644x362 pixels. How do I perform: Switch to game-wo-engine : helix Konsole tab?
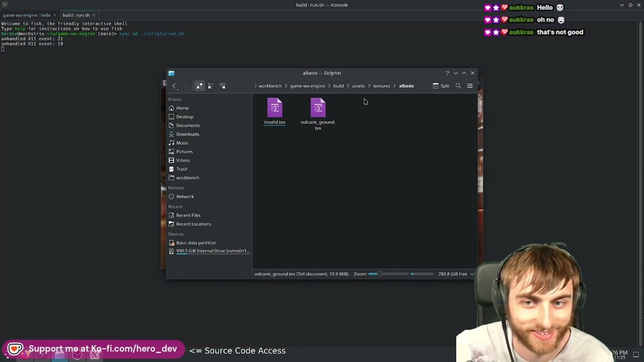point(27,15)
